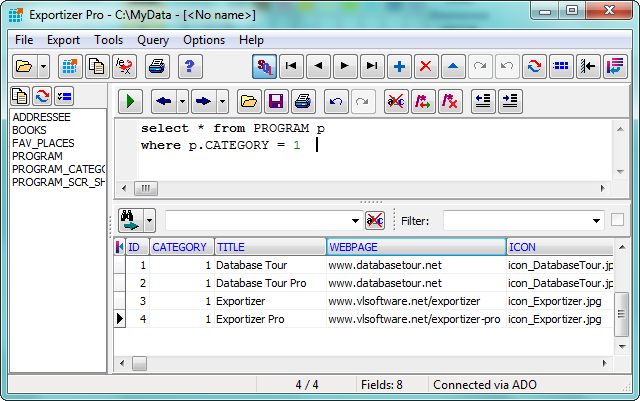Increase indent of query text
This screenshot has width=640, height=401.
pyautogui.click(x=510, y=101)
